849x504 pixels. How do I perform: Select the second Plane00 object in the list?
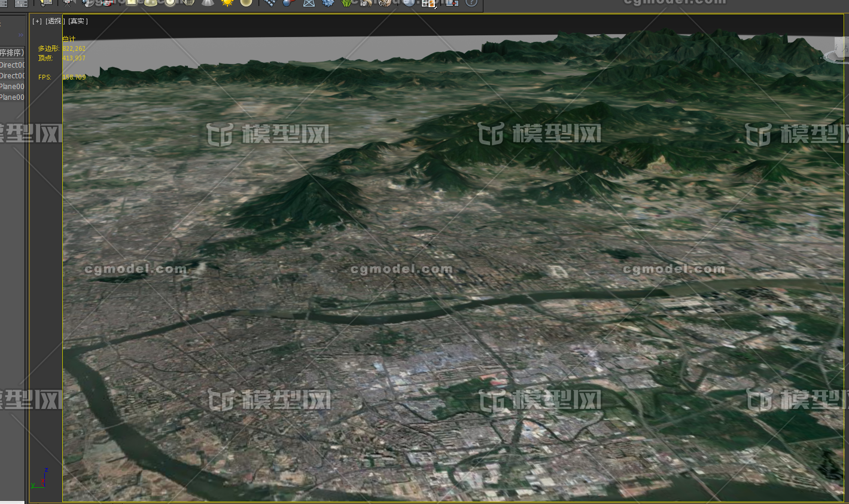[13, 97]
